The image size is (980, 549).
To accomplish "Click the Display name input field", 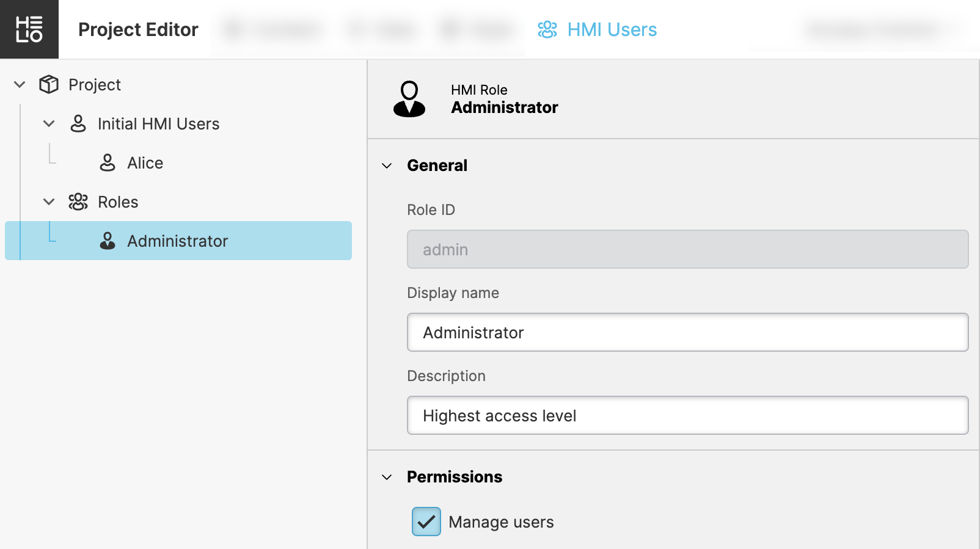I will tap(687, 332).
